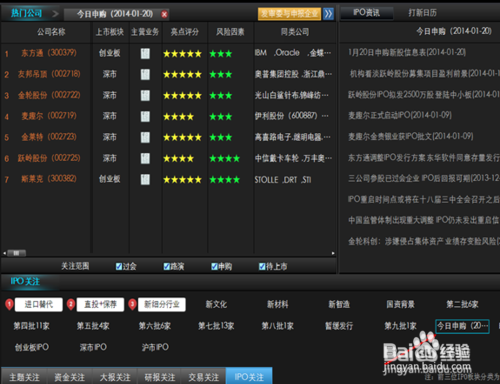Open company 金莱特 (002723)
500x384 pixels.
point(49,137)
